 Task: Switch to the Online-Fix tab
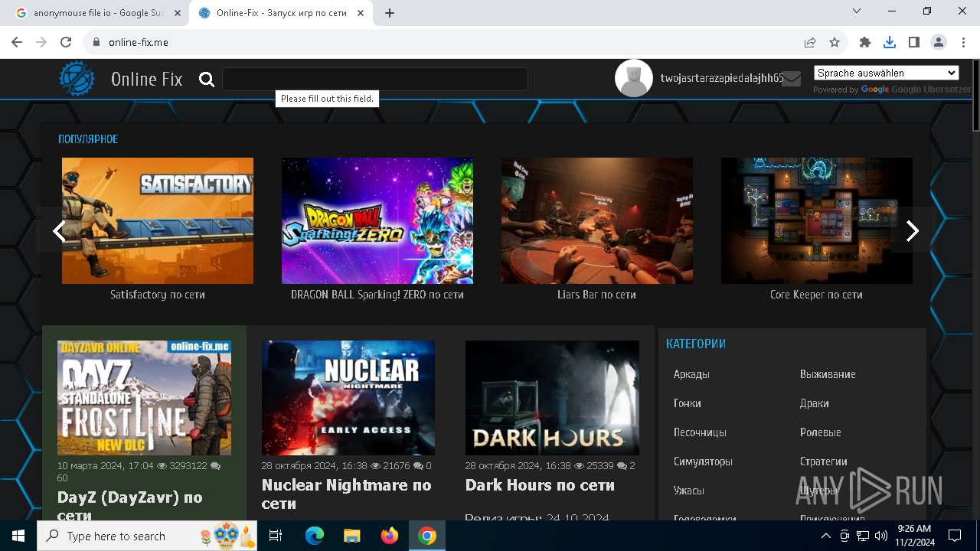(282, 13)
